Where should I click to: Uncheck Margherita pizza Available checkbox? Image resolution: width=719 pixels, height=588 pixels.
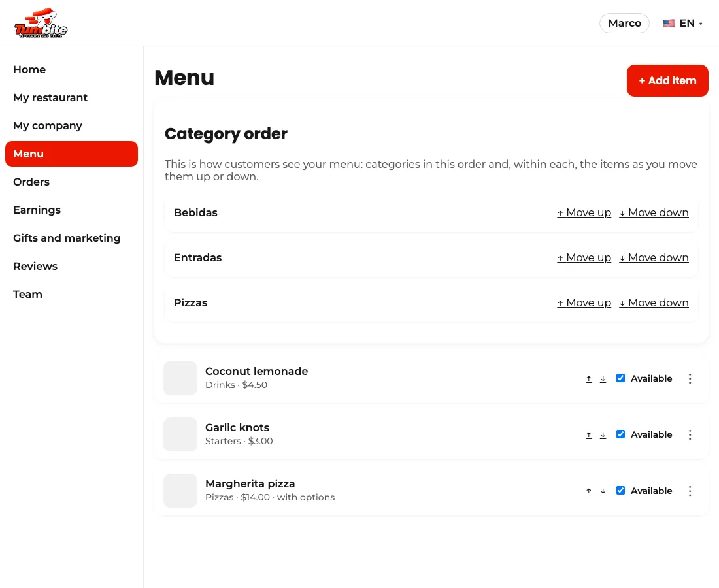coord(620,491)
